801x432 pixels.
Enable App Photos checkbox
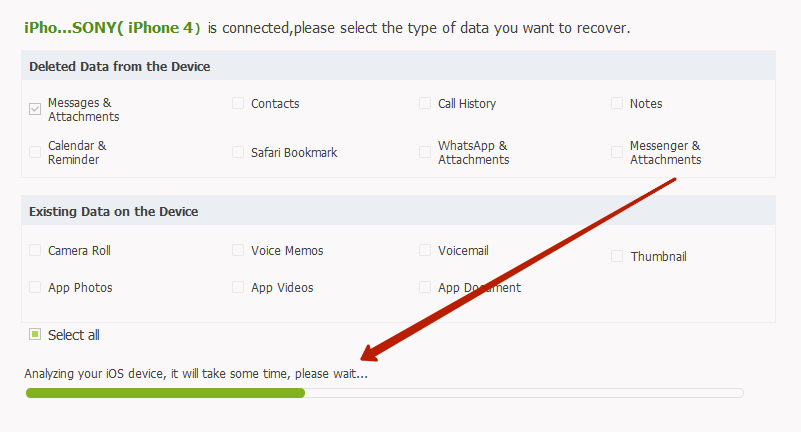point(35,287)
